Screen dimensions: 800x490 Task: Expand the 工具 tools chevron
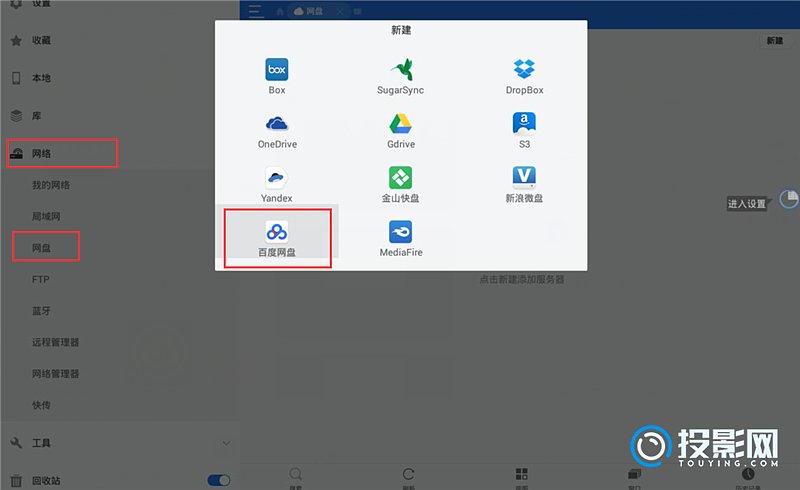tap(227, 443)
